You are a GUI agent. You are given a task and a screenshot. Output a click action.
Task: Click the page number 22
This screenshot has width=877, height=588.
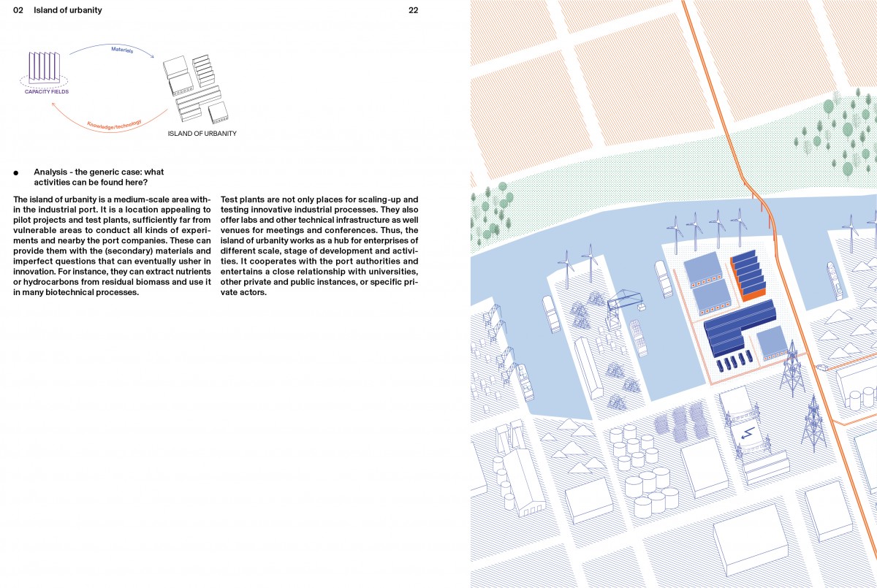click(413, 10)
